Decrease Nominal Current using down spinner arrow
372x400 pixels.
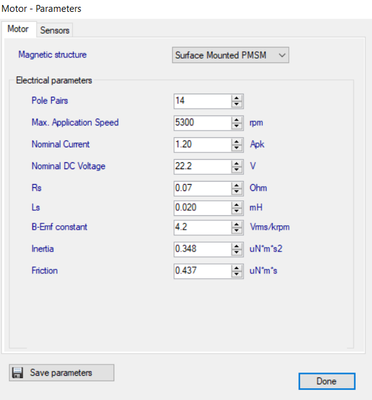tap(236, 148)
